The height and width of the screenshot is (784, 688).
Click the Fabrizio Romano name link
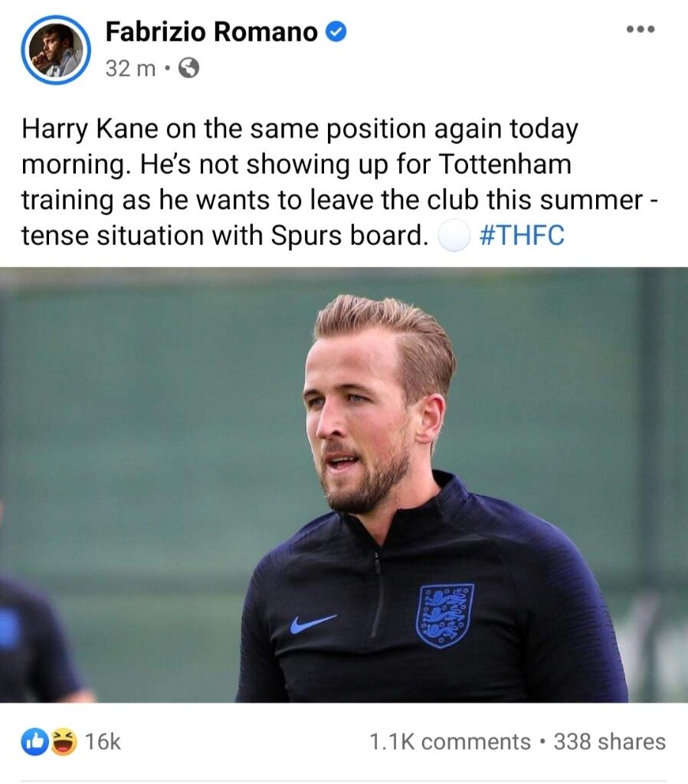click(211, 32)
